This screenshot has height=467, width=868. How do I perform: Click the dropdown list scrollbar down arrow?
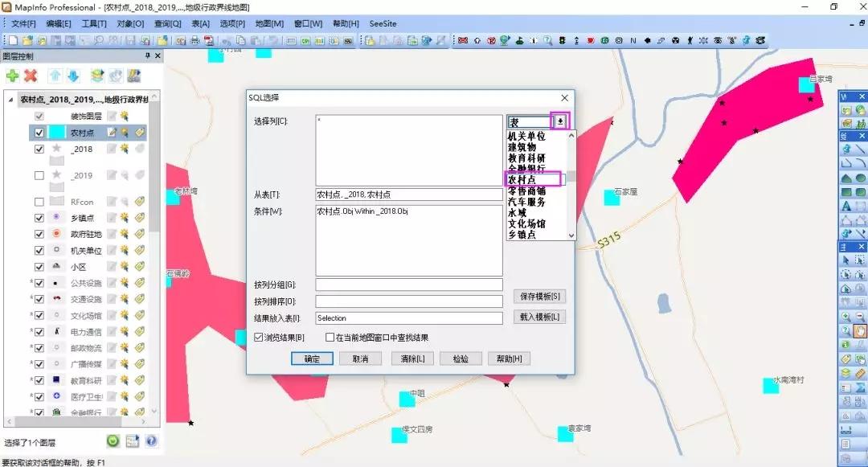[571, 236]
